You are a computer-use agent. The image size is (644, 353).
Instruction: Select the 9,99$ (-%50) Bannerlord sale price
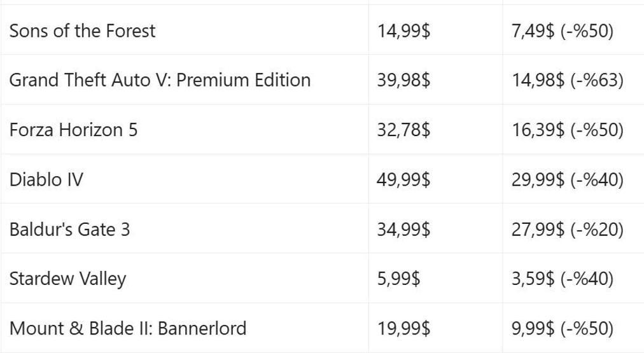pyautogui.click(x=562, y=328)
